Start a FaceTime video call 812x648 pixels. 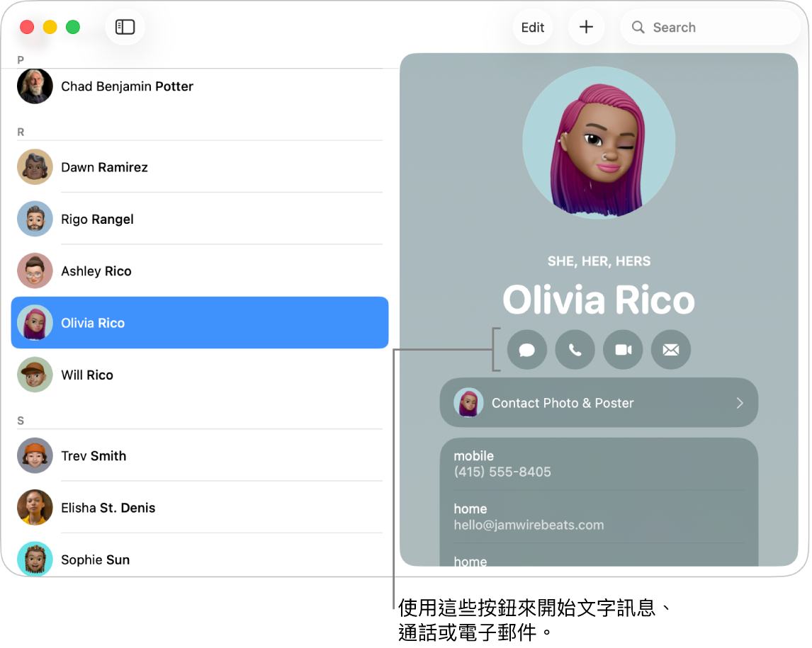coord(624,351)
